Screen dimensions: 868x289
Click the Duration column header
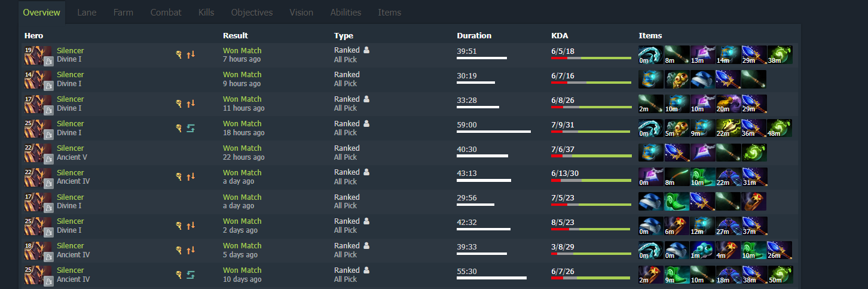pyautogui.click(x=474, y=35)
